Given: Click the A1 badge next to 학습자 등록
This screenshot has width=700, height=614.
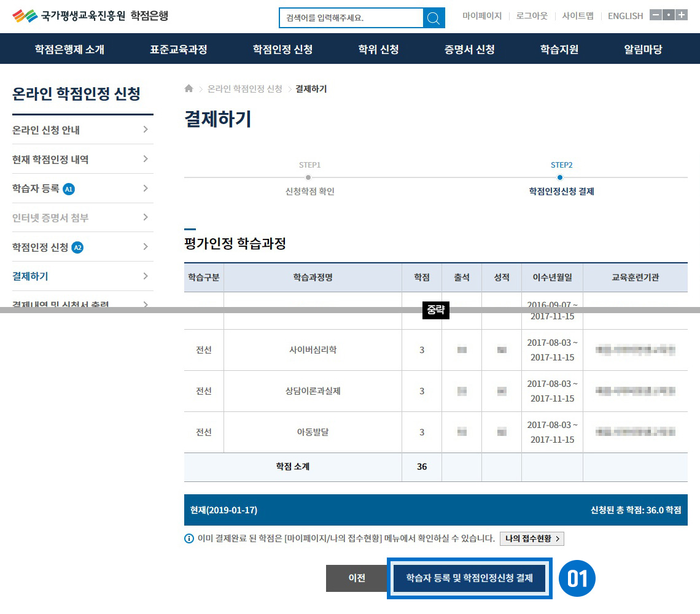Looking at the screenshot, I should pyautogui.click(x=69, y=189).
